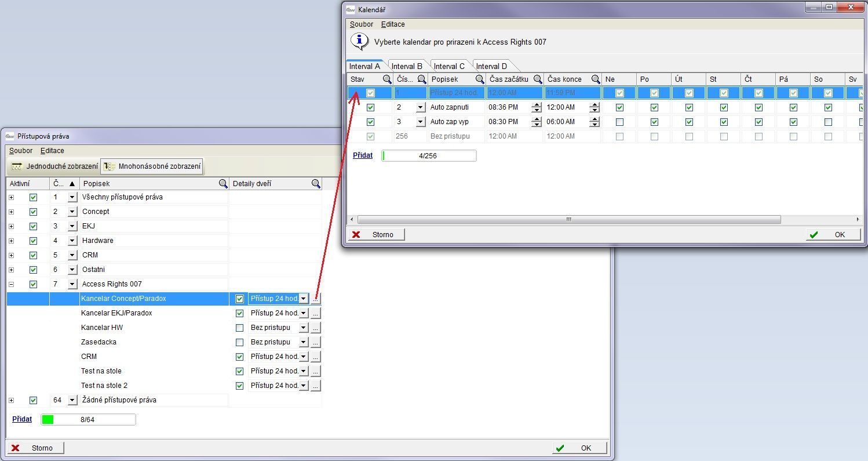
Task: Click the horizontal scrollbar in Kalendář window
Action: [x=568, y=220]
